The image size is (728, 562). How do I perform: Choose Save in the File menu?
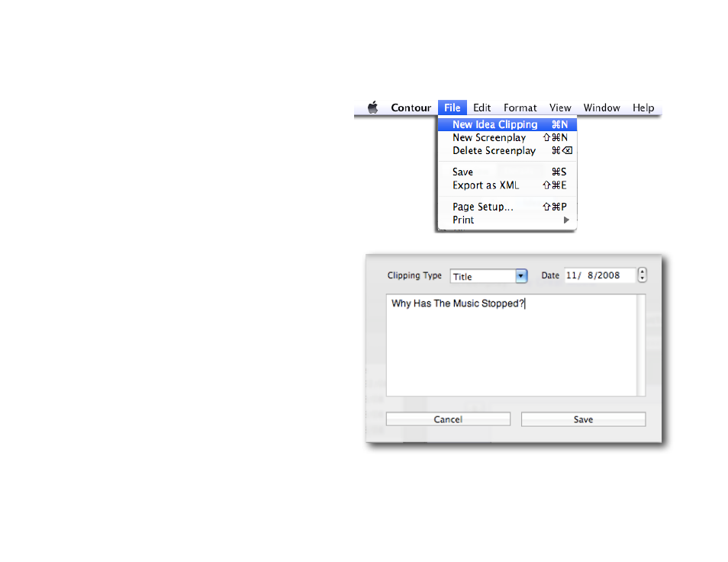(507, 172)
